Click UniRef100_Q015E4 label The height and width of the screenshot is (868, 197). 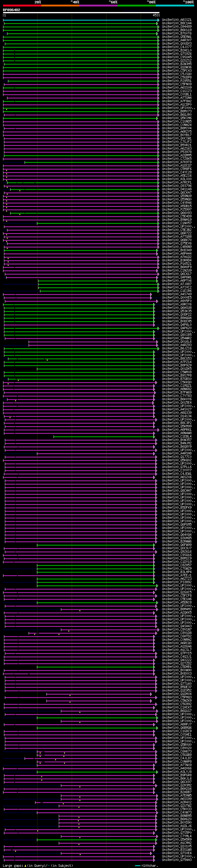pos(176,403)
